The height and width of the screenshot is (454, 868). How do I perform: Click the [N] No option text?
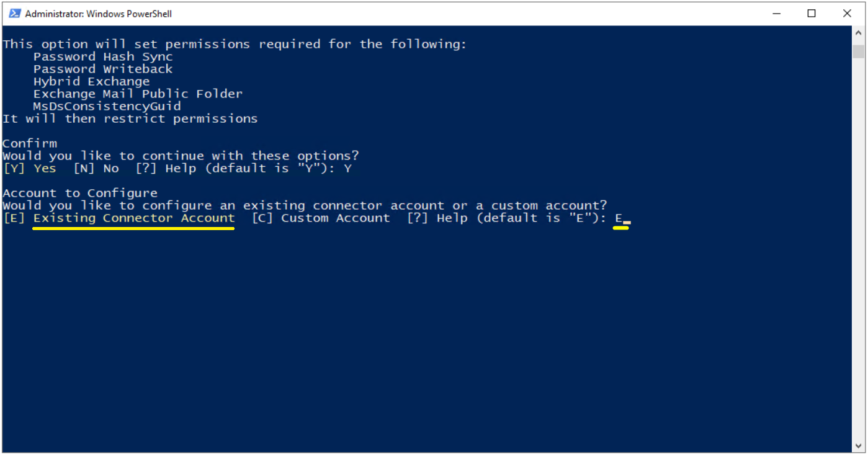(x=96, y=169)
